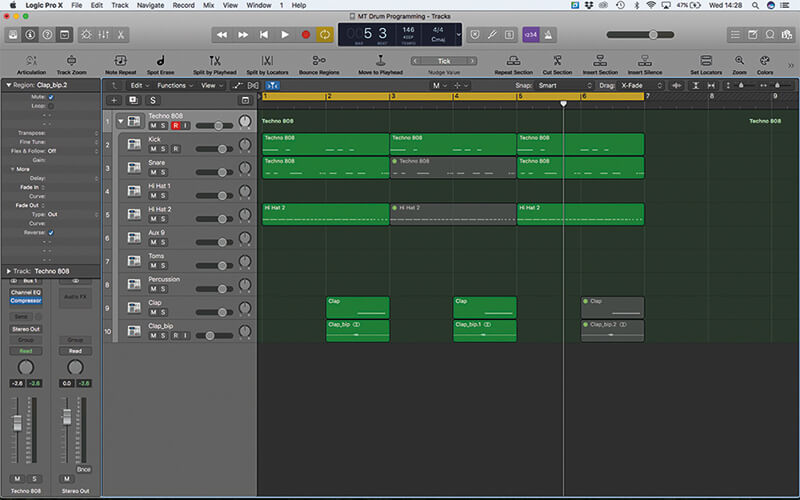The width and height of the screenshot is (800, 500).
Task: Toggle the Toolbar display button
Action: point(64,35)
